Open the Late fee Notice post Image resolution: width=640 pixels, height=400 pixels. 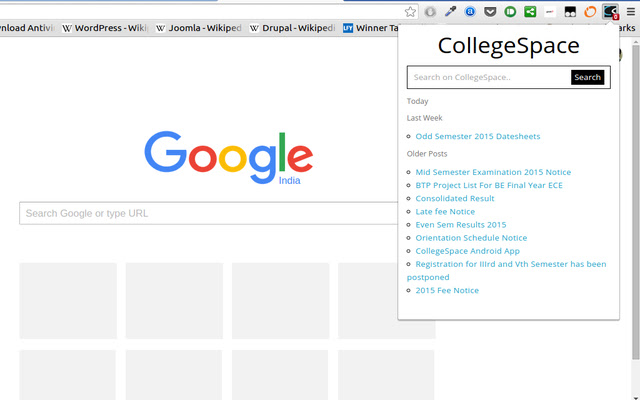click(445, 211)
